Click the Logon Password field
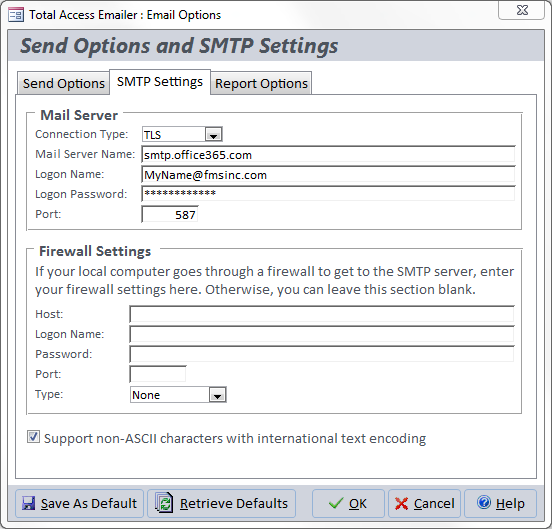552x529 pixels. click(x=328, y=194)
